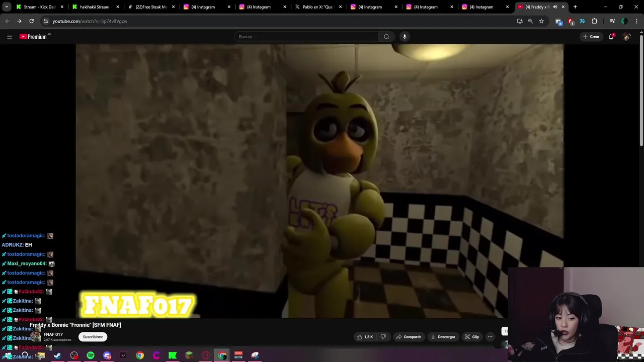Open the YouTube guide hamburger menu
This screenshot has width=644, height=362.
tap(9, 37)
